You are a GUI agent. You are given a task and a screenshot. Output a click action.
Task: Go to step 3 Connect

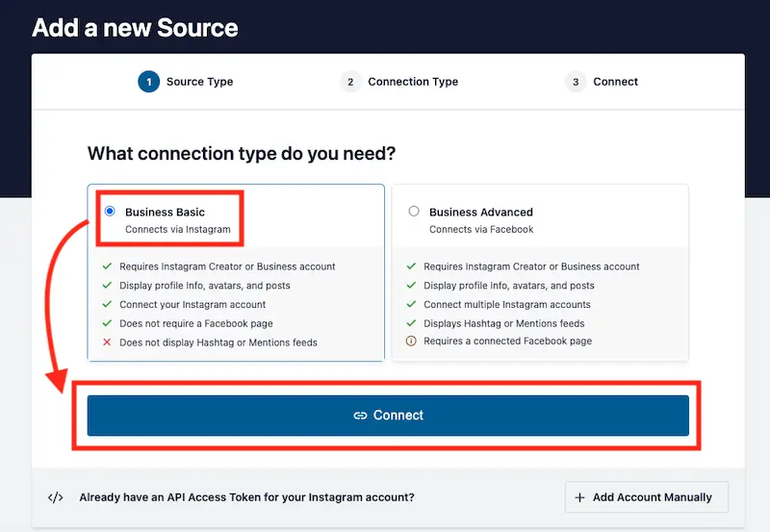[602, 82]
